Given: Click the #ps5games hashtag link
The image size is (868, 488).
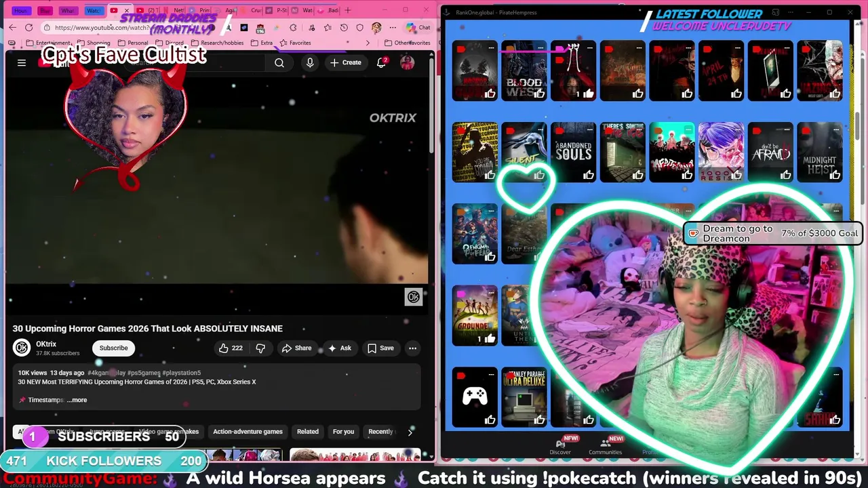Looking at the screenshot, I should click(144, 373).
